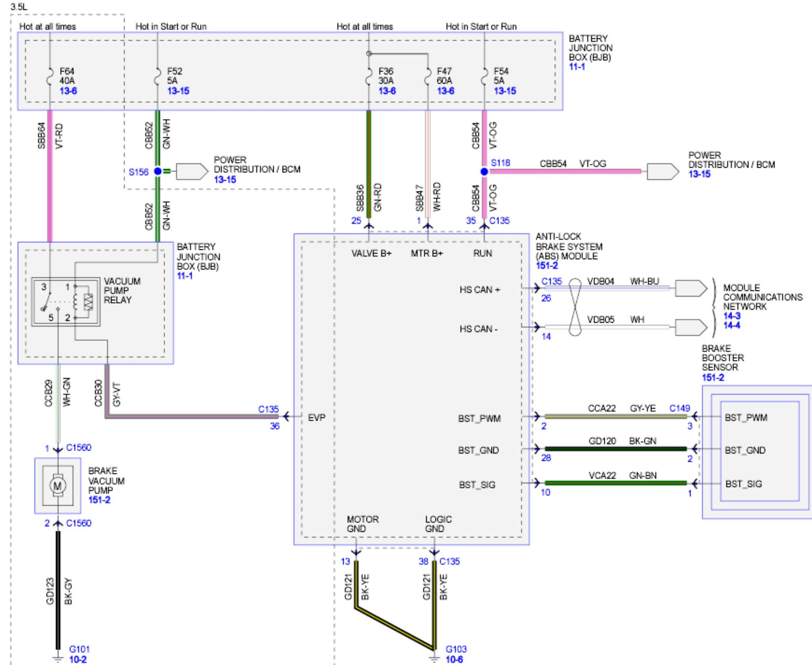Image resolution: width=812 pixels, height=665 pixels.
Task: Click the off-page arrow on the VDB05 wire
Action: tap(691, 327)
